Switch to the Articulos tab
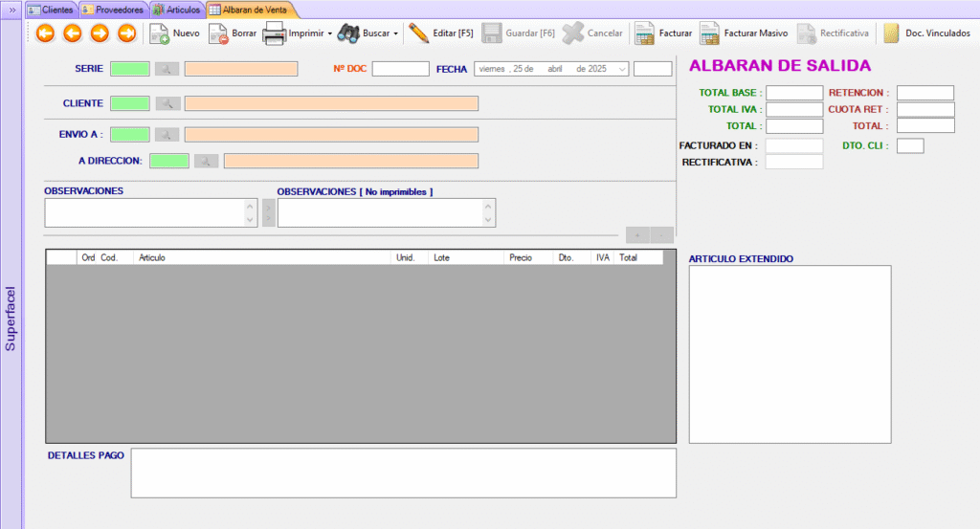 coord(177,10)
